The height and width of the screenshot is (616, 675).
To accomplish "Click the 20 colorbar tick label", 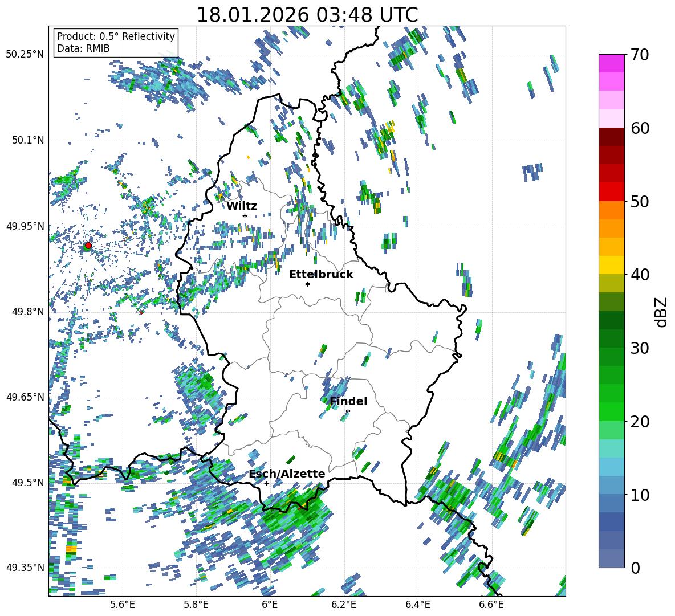I will [x=639, y=421].
